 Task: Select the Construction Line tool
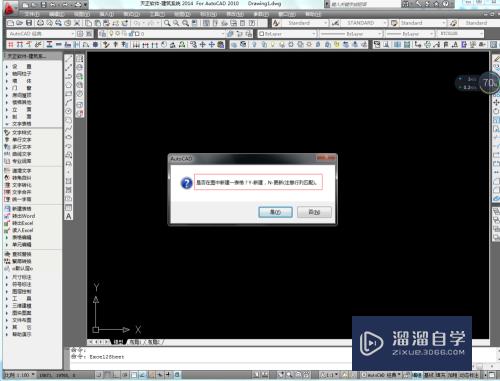[68, 67]
